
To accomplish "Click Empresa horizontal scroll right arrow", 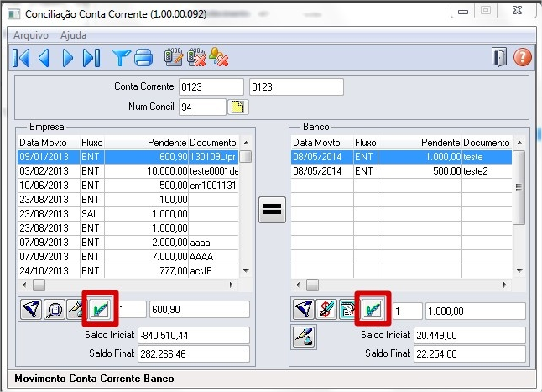I will tap(232, 285).
